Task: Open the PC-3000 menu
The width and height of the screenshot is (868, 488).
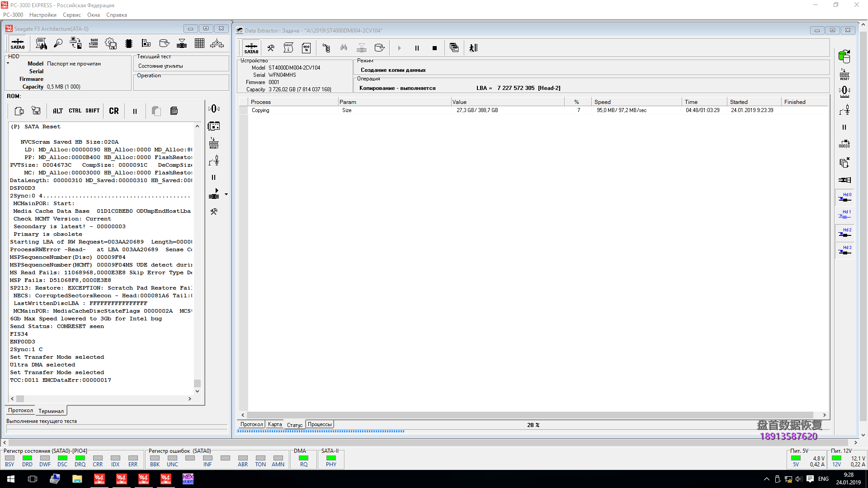Action: click(x=13, y=15)
